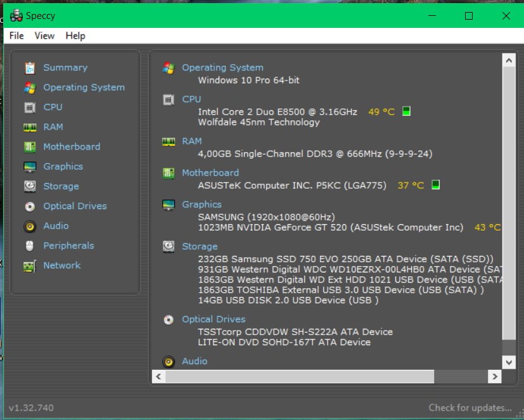
Task: Click the RAM module icon in sidebar
Action: [x=30, y=127]
